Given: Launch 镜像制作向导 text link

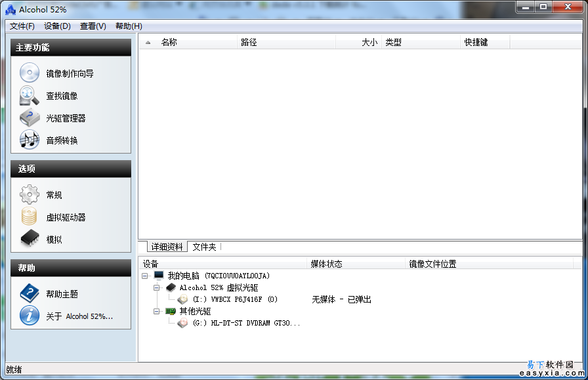Looking at the screenshot, I should (x=70, y=74).
